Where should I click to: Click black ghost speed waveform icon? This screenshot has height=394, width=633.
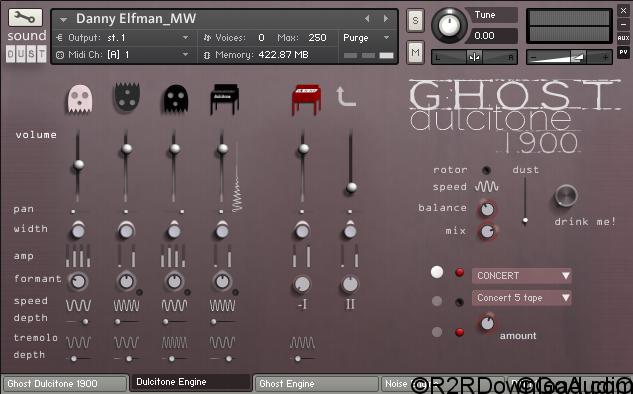tap(174, 305)
